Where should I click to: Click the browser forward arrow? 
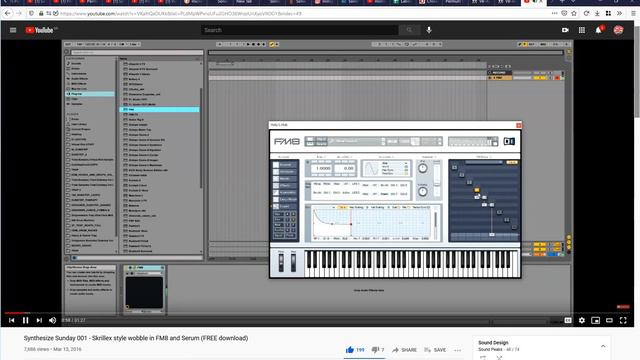tap(19, 13)
